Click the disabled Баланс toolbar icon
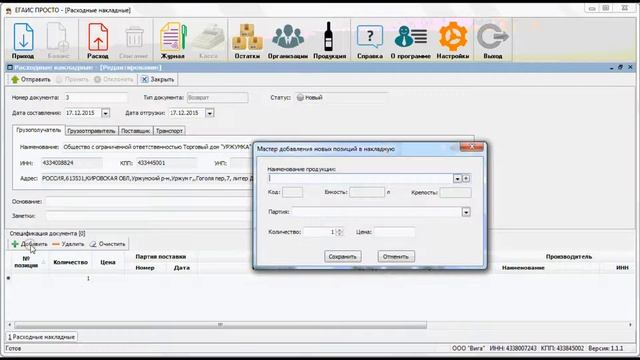 [58, 40]
